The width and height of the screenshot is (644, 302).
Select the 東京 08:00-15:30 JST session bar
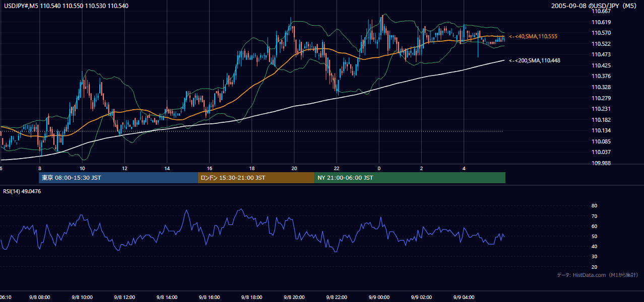coord(118,178)
